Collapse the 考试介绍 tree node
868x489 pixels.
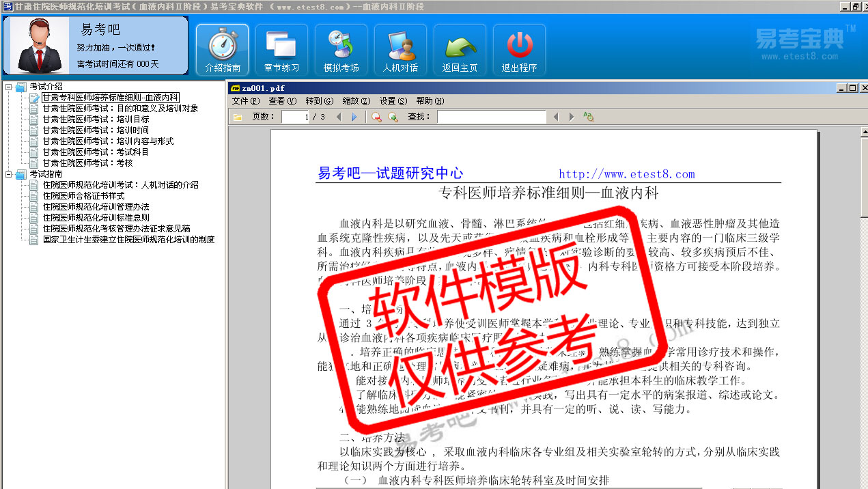pyautogui.click(x=8, y=87)
